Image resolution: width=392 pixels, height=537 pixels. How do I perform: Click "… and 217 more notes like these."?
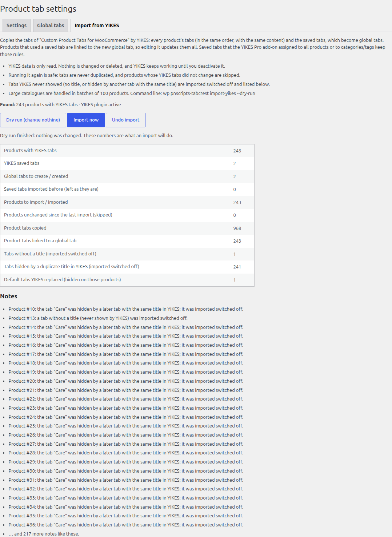click(x=44, y=534)
